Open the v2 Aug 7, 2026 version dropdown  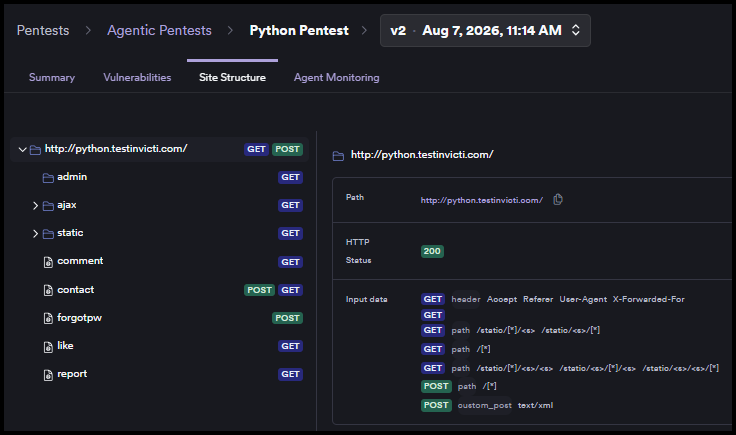tap(485, 31)
